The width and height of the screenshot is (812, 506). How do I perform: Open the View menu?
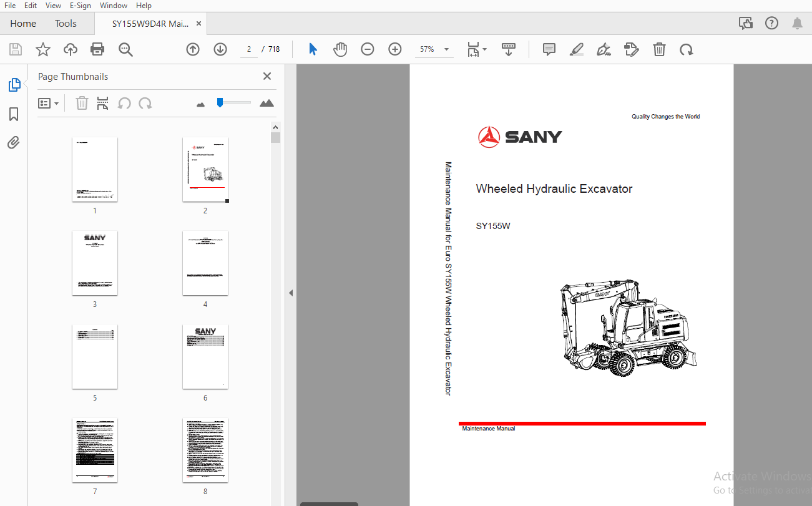54,6
